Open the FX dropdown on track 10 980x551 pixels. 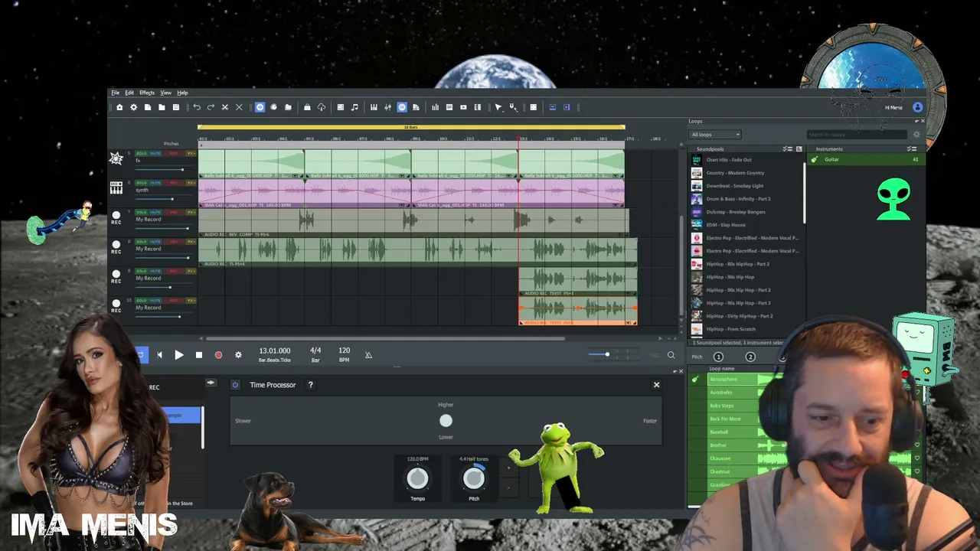(191, 301)
